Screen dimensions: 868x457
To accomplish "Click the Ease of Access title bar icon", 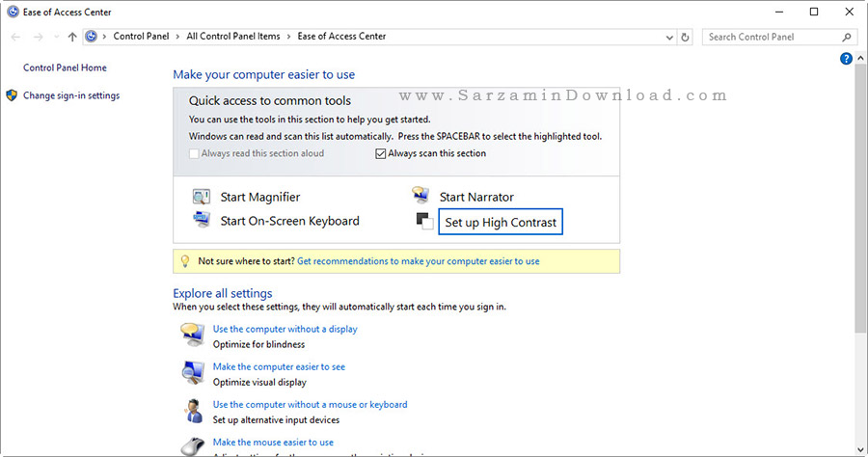I will 13,12.
